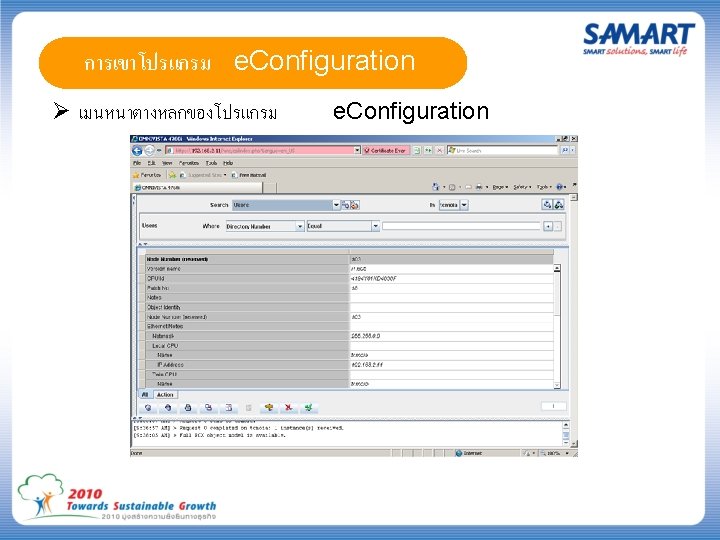
Task: Open the Suggested Sites link
Action: (x=203, y=175)
